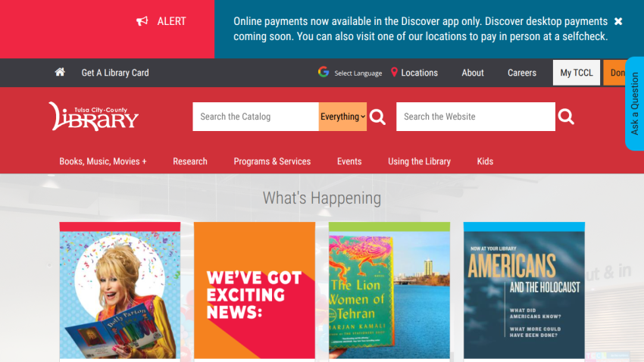Open the Research menu
The height and width of the screenshot is (362, 644).
[190, 161]
